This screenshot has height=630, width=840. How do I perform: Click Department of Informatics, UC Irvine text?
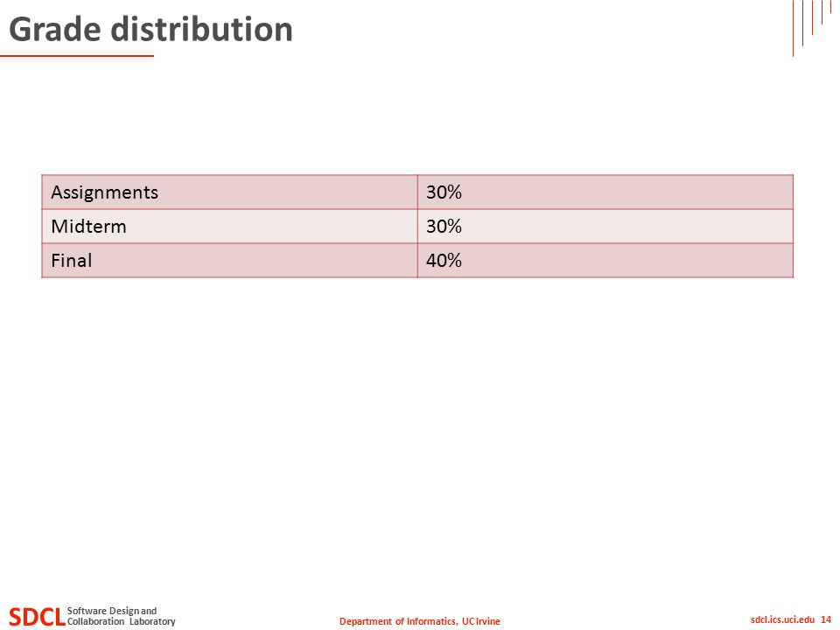419,621
